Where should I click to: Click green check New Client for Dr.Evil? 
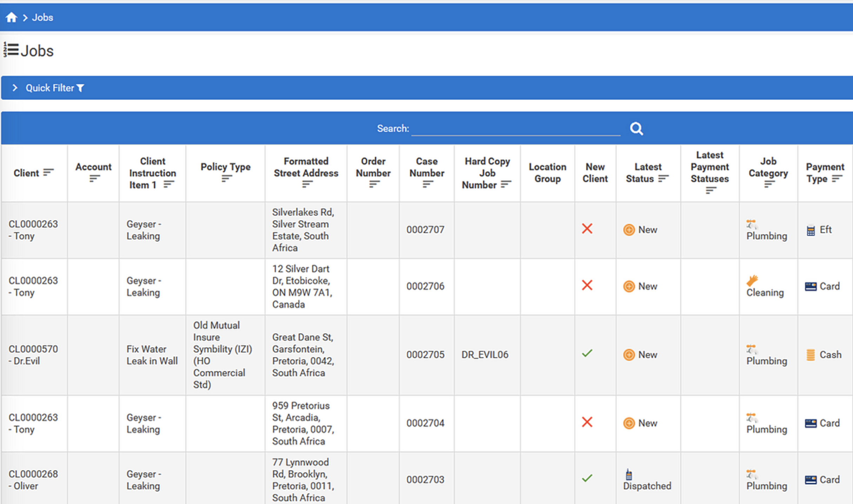pyautogui.click(x=587, y=353)
